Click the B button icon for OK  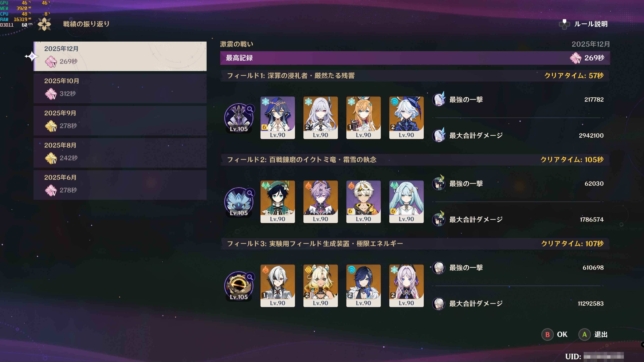click(x=548, y=334)
